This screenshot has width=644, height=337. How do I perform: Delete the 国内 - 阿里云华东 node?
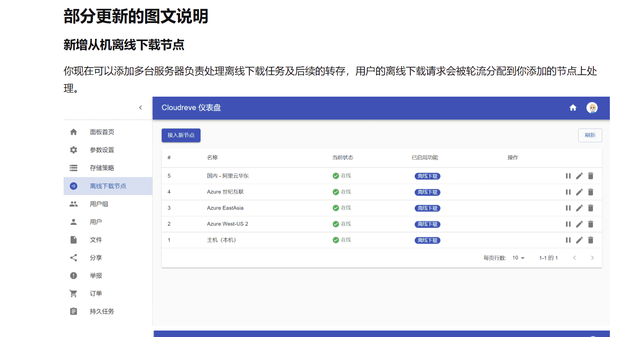590,176
